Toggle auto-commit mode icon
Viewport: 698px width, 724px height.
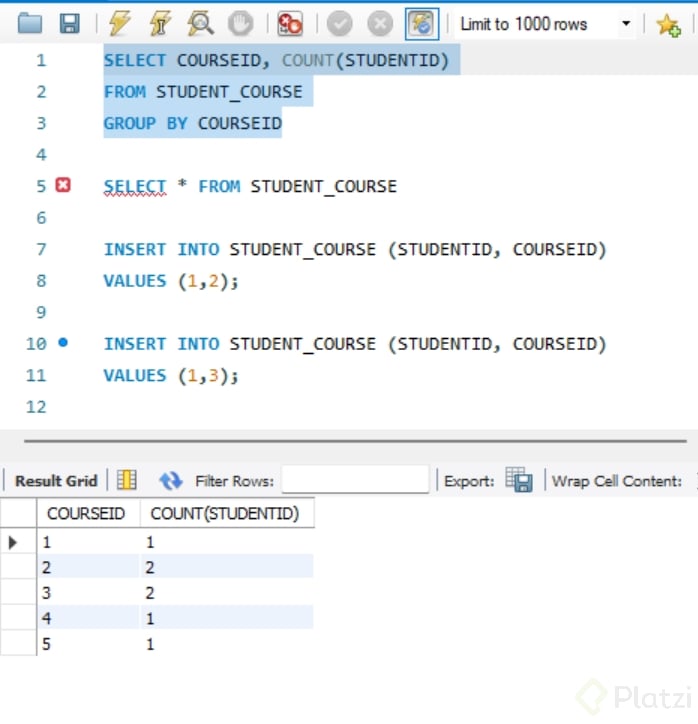(x=422, y=24)
